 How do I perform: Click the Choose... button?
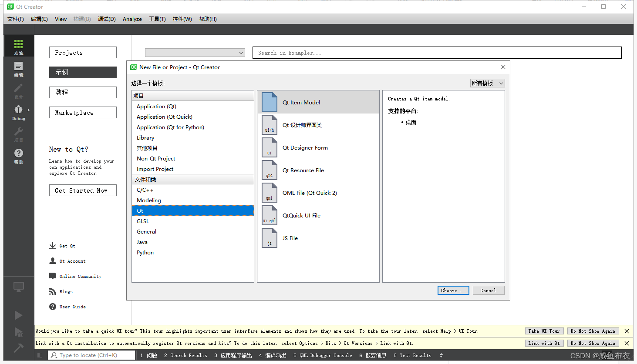click(453, 291)
